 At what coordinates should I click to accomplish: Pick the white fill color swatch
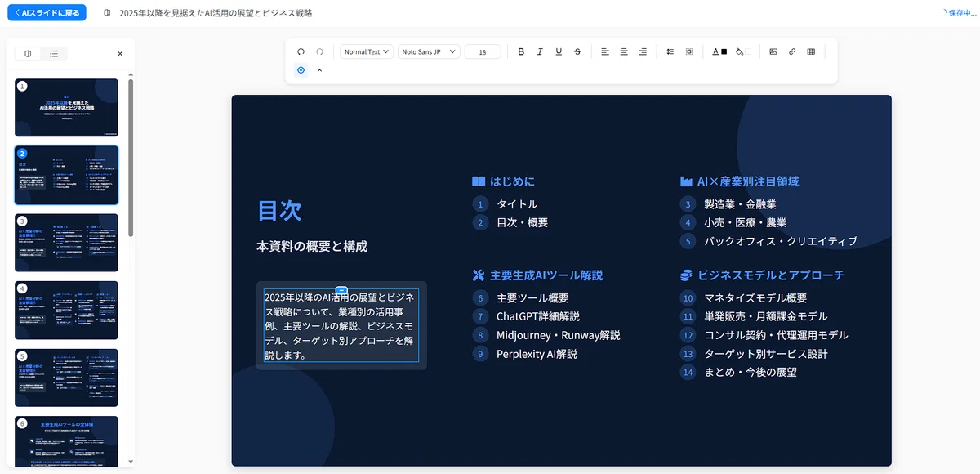[x=747, y=51]
